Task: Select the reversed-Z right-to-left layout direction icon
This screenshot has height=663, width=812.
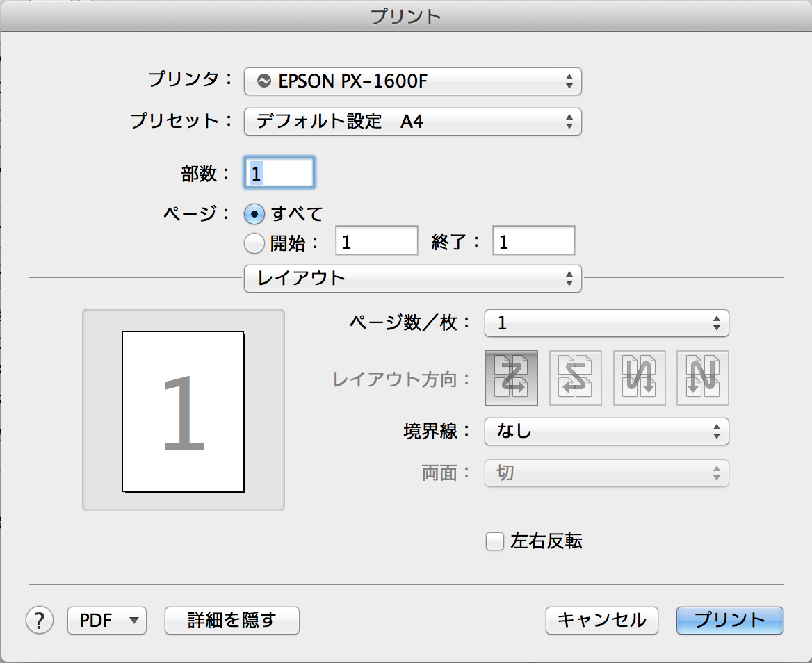Action: [575, 378]
